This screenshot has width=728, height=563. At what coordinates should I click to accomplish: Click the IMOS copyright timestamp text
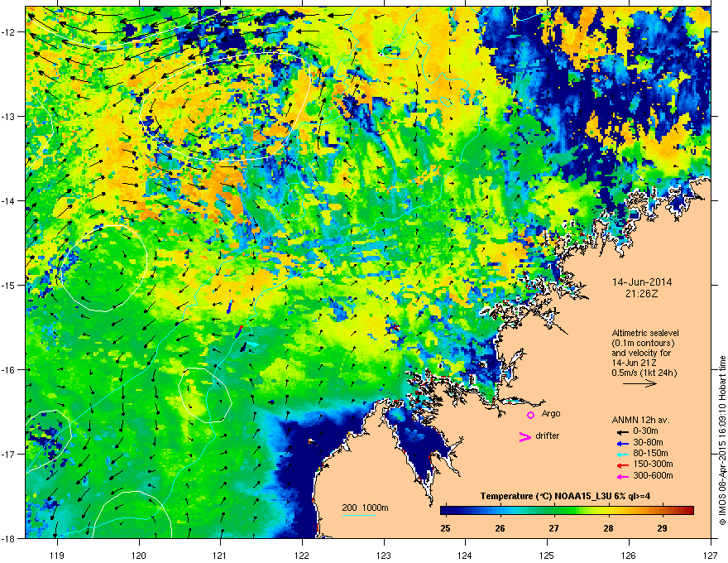(x=722, y=440)
